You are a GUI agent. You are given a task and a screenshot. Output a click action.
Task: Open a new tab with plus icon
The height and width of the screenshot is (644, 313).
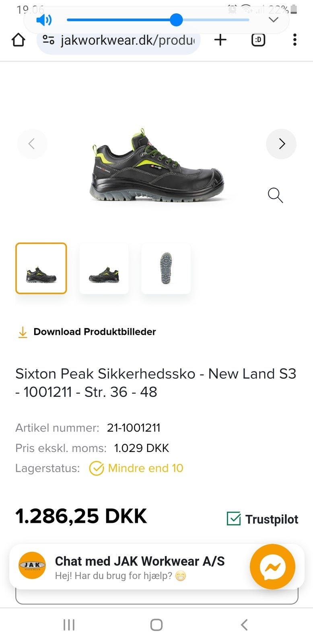(220, 39)
